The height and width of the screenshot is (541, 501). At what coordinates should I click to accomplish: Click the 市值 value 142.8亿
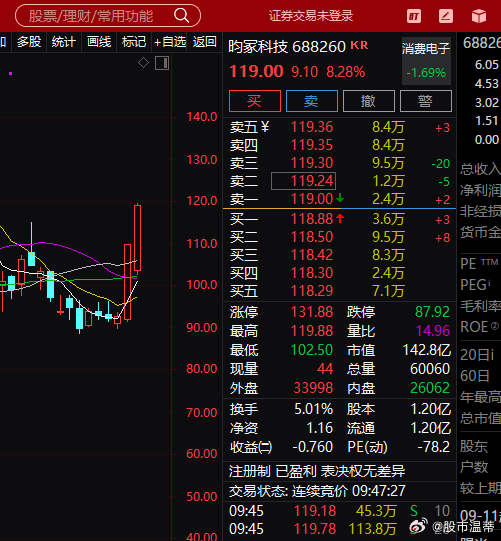click(427, 350)
